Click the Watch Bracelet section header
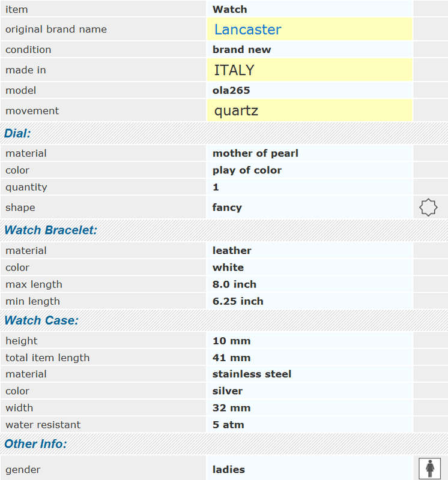Screen dimensions: 448x480 50,230
